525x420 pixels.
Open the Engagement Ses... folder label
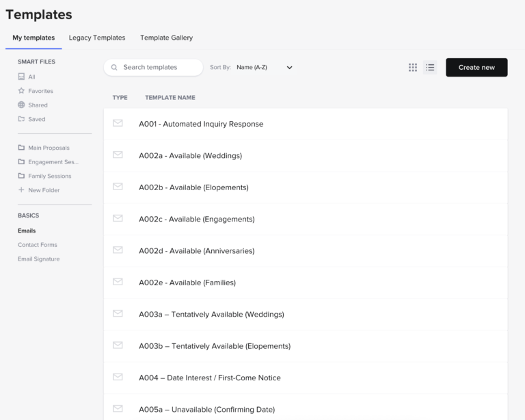(53, 162)
